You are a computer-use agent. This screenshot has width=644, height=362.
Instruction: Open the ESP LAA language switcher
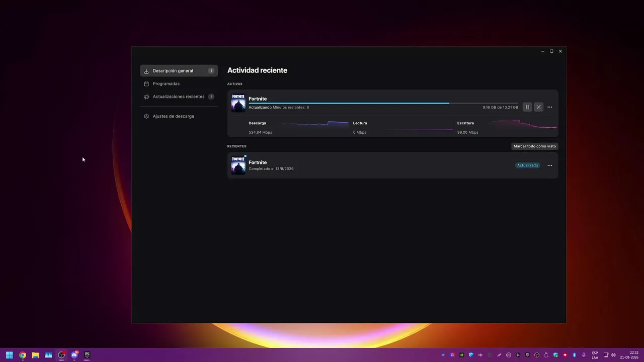tap(595, 355)
